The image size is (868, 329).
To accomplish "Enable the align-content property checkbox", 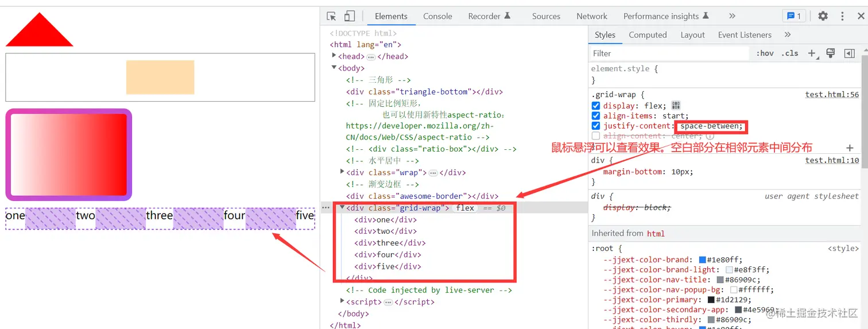I will 596,136.
